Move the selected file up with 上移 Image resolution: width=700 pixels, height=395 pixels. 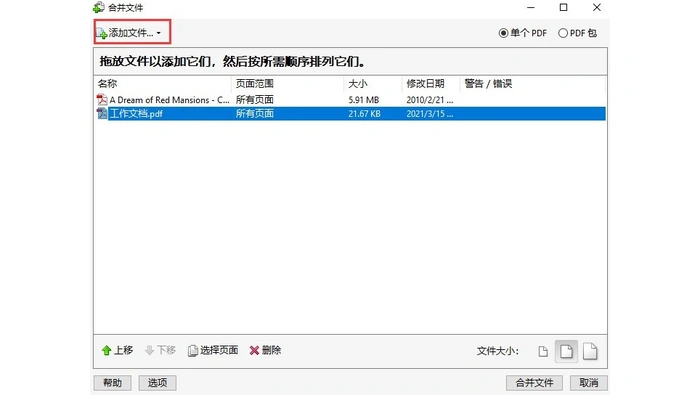pyautogui.click(x=117, y=350)
